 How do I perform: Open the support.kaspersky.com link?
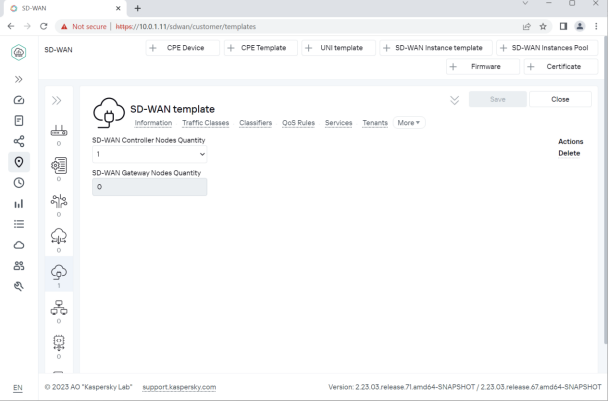point(179,387)
